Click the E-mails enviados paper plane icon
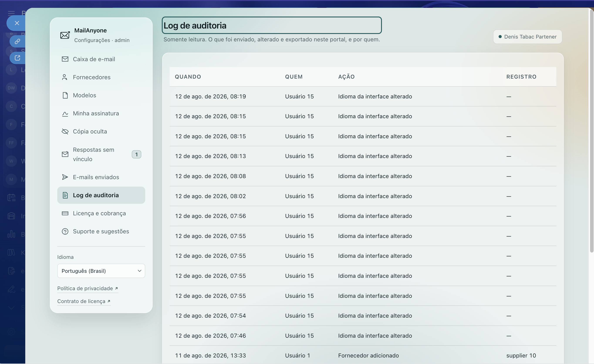594x364 pixels. point(65,177)
